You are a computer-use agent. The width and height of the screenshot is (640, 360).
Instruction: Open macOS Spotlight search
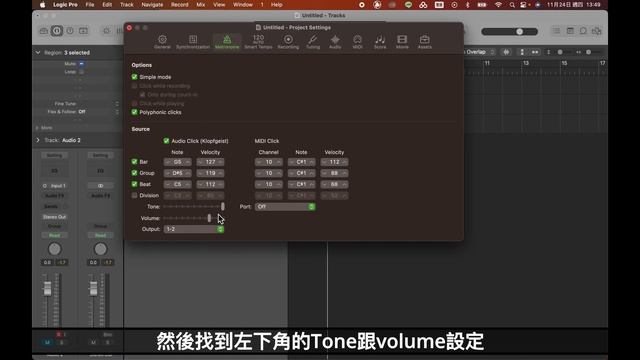coord(512,5)
